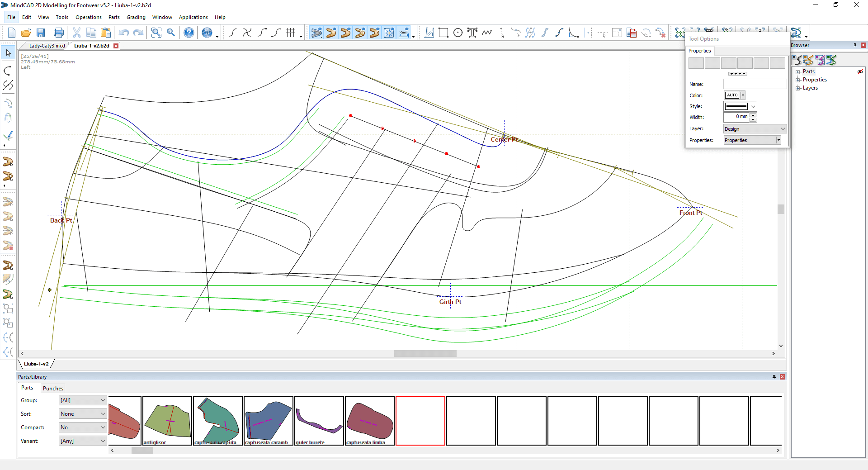Select the antiglisor part thumbnail

pyautogui.click(x=167, y=421)
